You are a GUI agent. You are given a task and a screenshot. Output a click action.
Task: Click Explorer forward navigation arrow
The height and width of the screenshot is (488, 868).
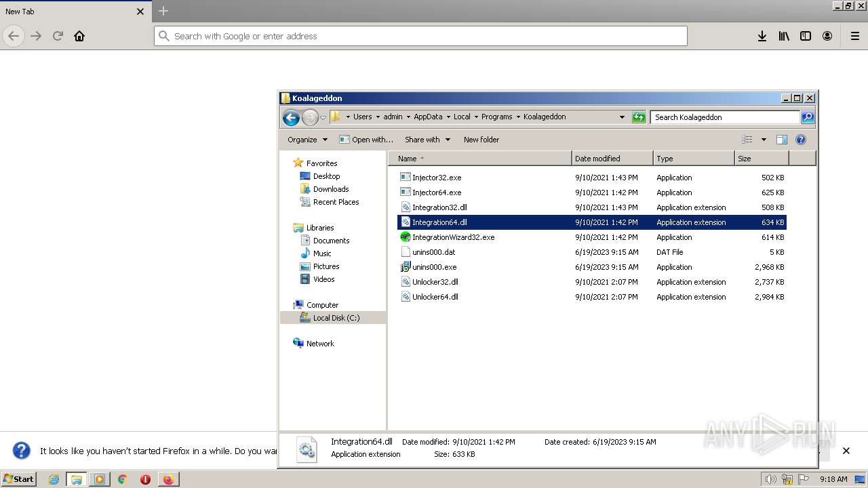tap(310, 117)
